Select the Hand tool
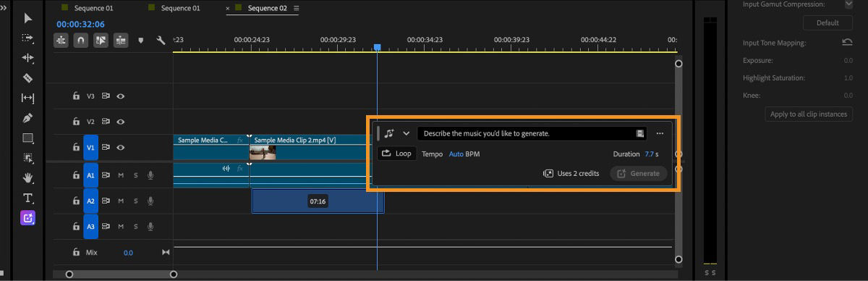868x281 pixels. [x=27, y=177]
